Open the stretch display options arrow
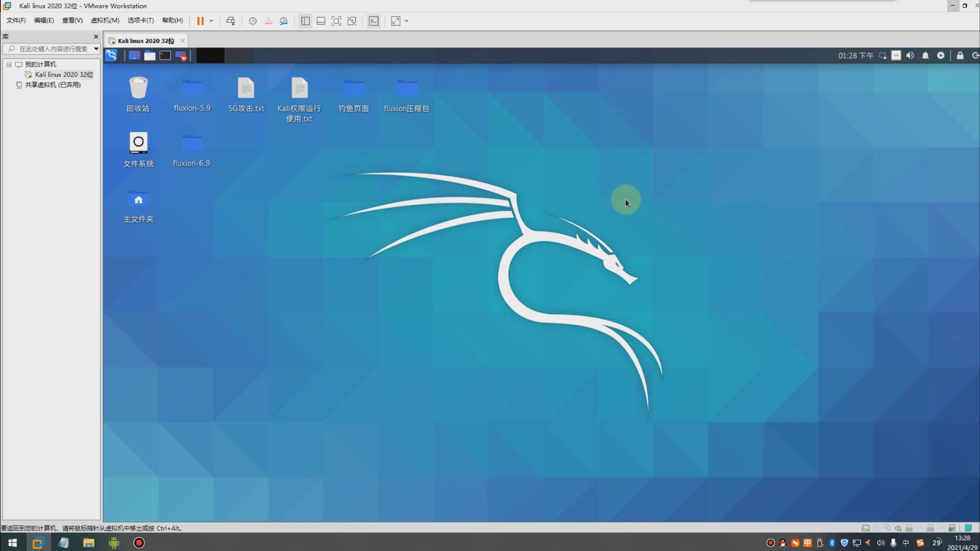Screen dimensions: 980x551 click(407, 21)
